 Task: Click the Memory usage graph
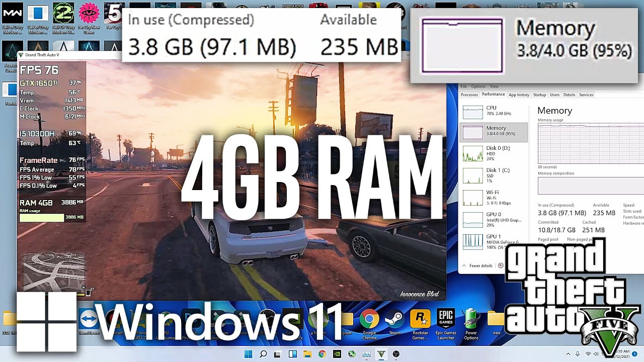pyautogui.click(x=591, y=143)
